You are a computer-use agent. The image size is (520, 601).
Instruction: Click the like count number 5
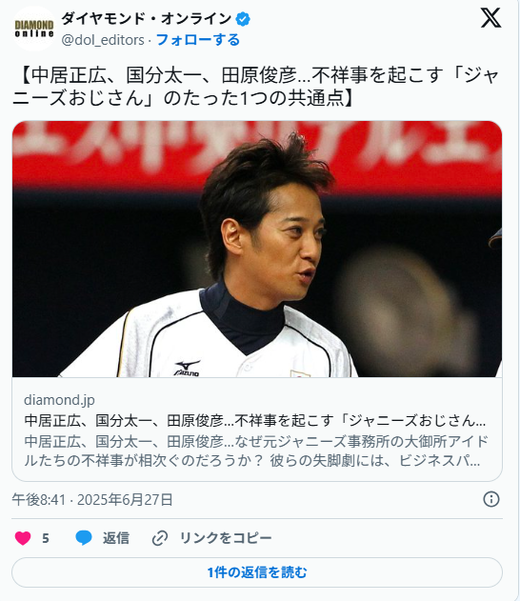(46, 538)
